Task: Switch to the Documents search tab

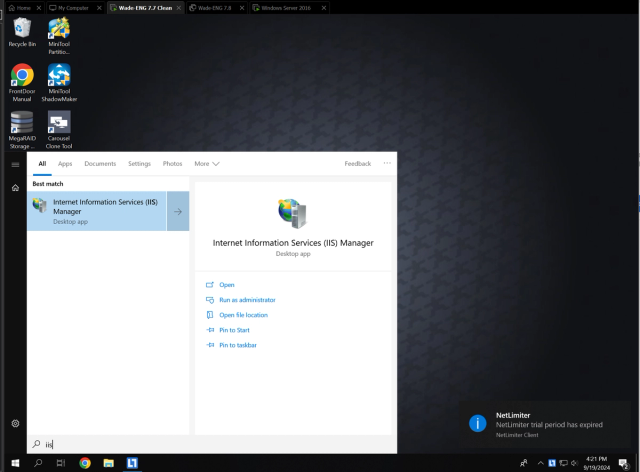Action: (100, 164)
